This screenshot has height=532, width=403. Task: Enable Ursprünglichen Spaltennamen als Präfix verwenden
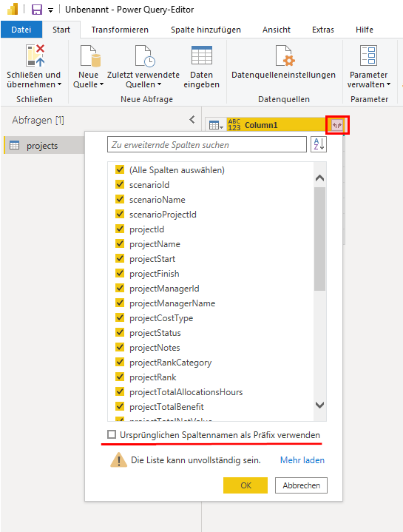click(112, 434)
